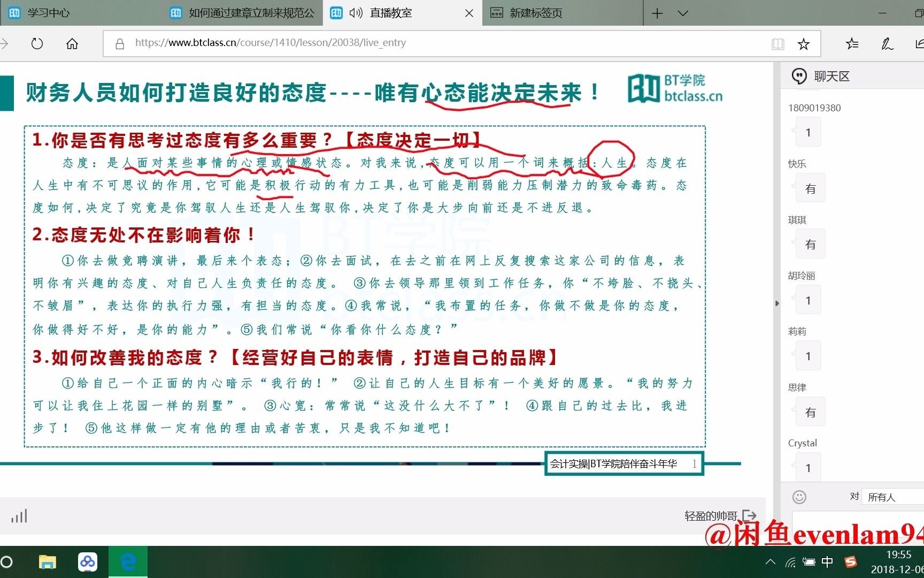Check the signal strength indicator

coord(19,516)
